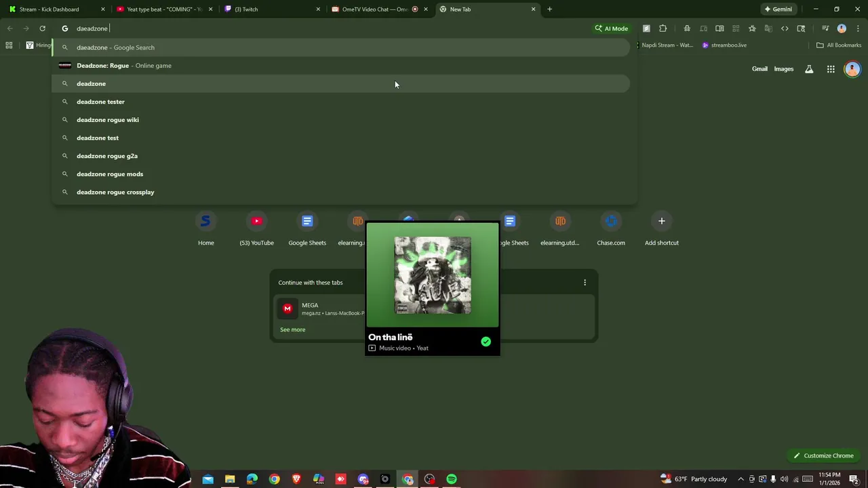This screenshot has height=488, width=868.
Task: Open File Explorer from the taskbar
Action: coord(230,479)
